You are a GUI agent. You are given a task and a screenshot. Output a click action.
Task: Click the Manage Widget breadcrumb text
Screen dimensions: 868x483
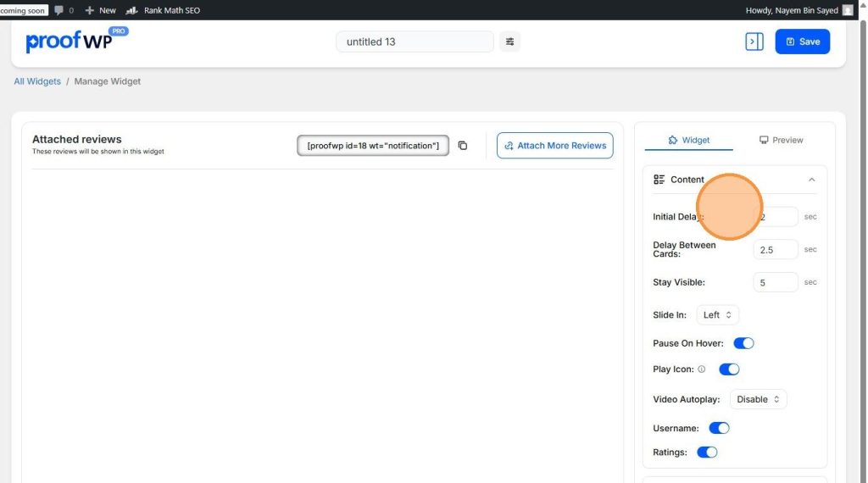pos(108,81)
